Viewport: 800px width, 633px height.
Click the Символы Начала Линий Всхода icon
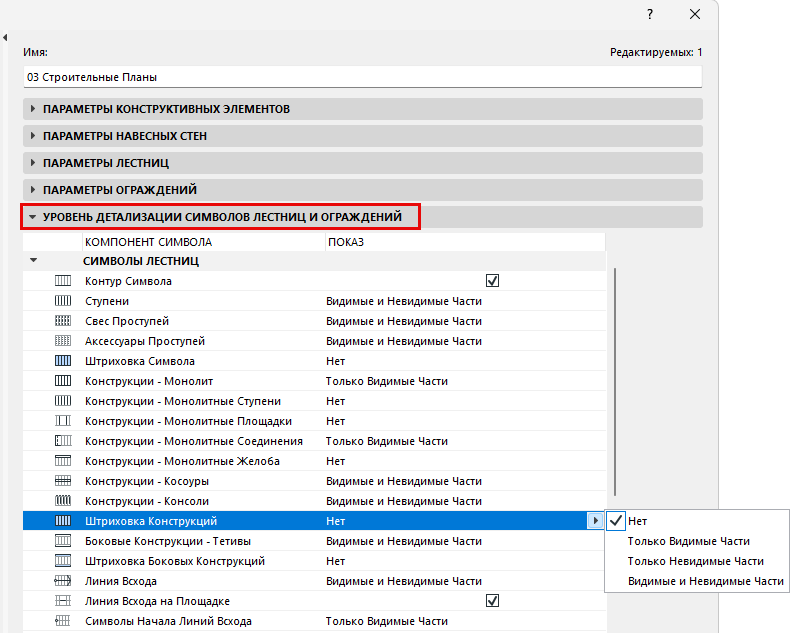click(63, 621)
